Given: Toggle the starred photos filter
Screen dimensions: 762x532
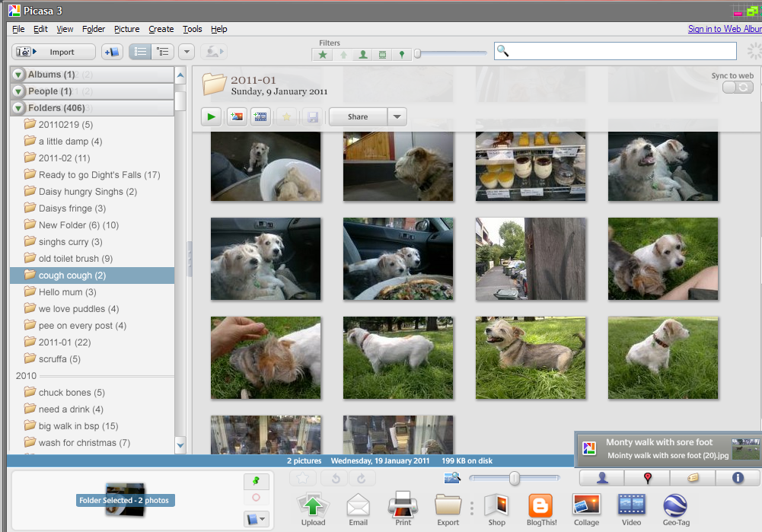Looking at the screenshot, I should click(x=323, y=54).
